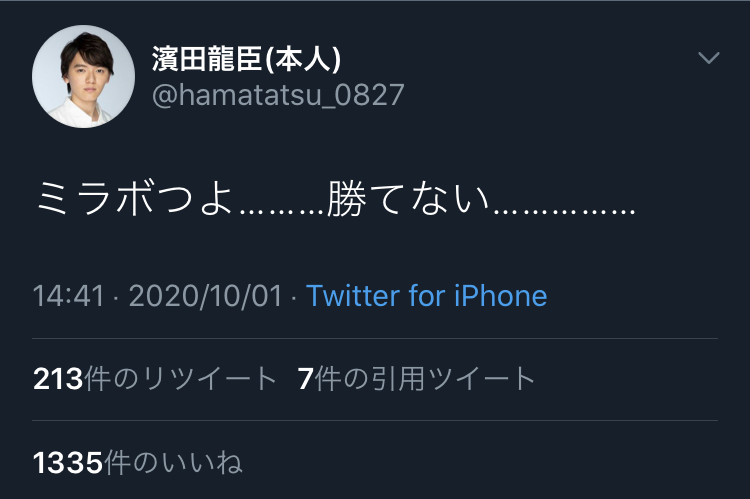View who liked via 1335件のいいね
The width and height of the screenshot is (750, 499).
pyautogui.click(x=138, y=463)
